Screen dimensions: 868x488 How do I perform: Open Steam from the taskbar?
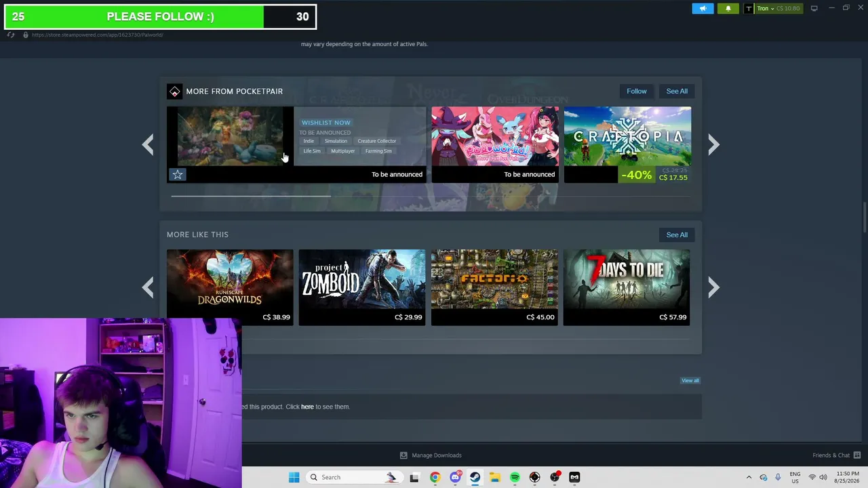[475, 477]
